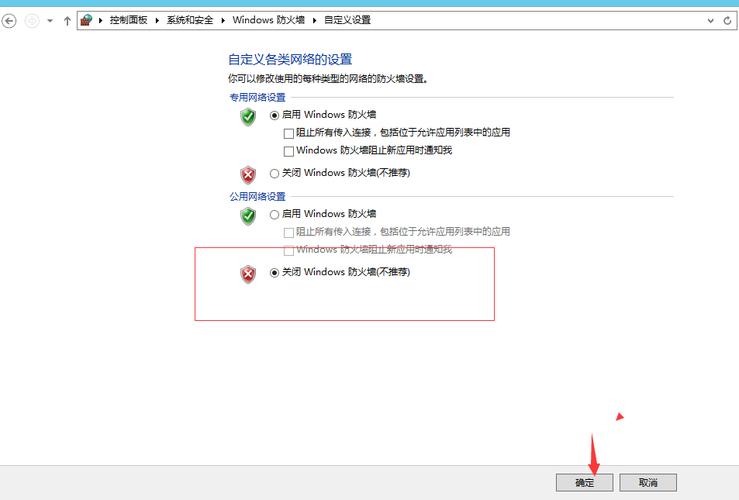Open the 控制面板 breadcrumb
The width and height of the screenshot is (739, 500).
pyautogui.click(x=128, y=20)
